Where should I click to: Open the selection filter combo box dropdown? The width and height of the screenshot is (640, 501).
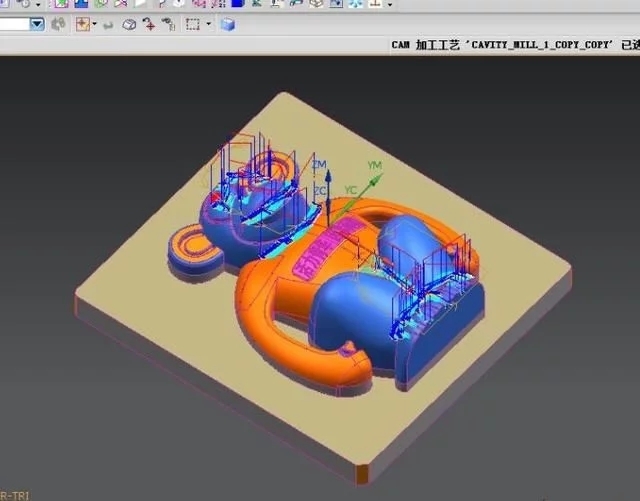pyautogui.click(x=37, y=24)
